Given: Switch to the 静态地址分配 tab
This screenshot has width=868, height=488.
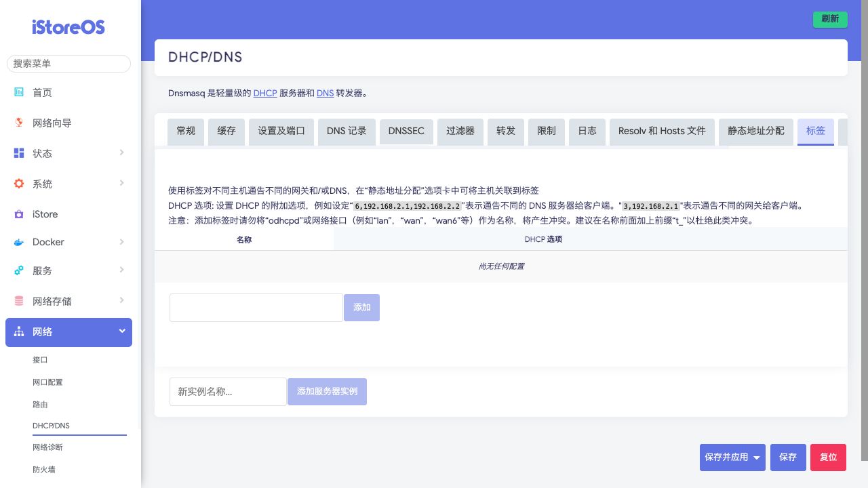Looking at the screenshot, I should pyautogui.click(x=755, y=131).
